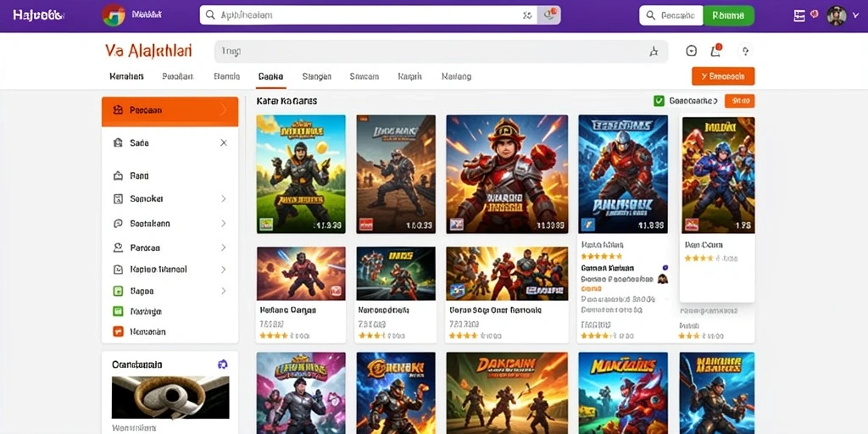Switch to the Narlang tab
868x434 pixels.
coord(457,76)
